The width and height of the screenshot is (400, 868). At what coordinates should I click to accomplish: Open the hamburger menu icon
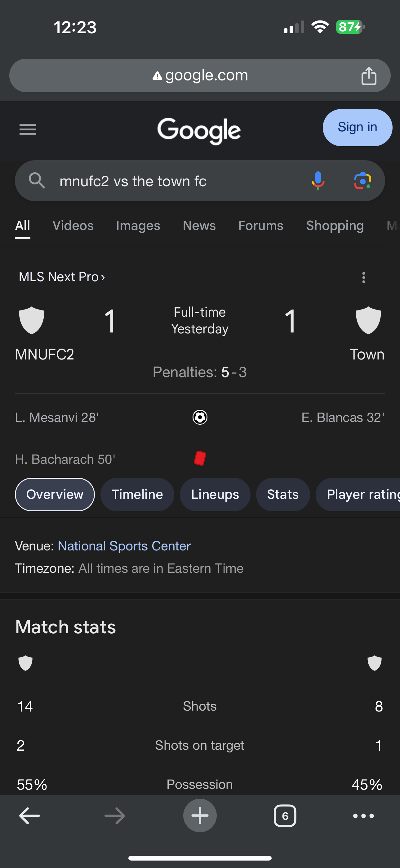pos(28,129)
